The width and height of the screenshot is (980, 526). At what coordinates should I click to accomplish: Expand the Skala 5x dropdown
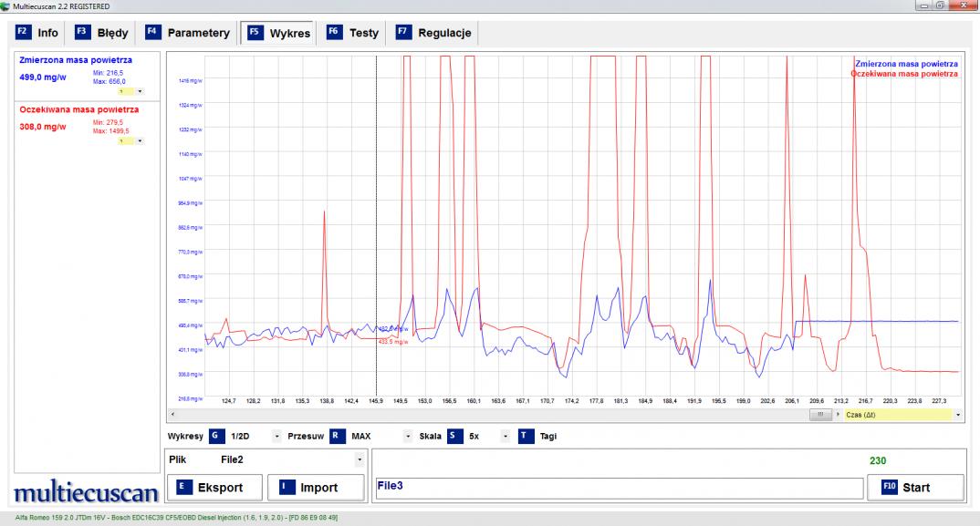point(505,437)
